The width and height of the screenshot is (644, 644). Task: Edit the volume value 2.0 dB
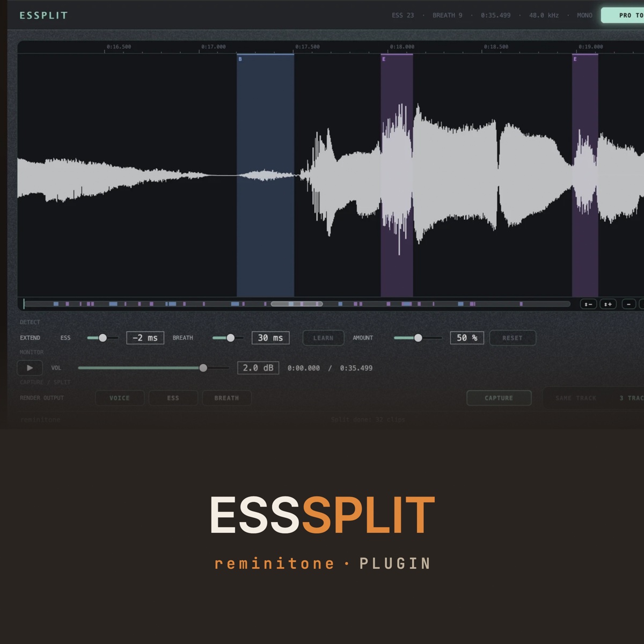[258, 368]
